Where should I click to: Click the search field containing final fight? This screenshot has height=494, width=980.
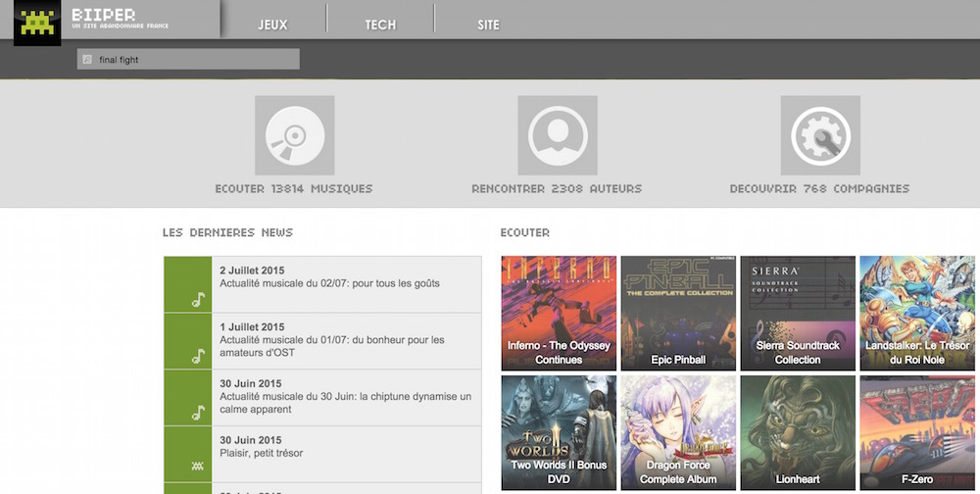[x=196, y=60]
